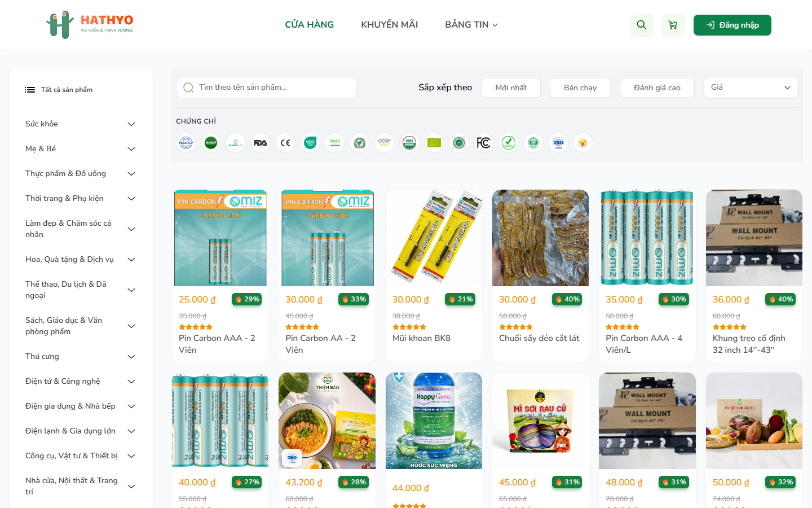Expand the Thú cưng category
This screenshot has height=508, width=812.
[81, 357]
